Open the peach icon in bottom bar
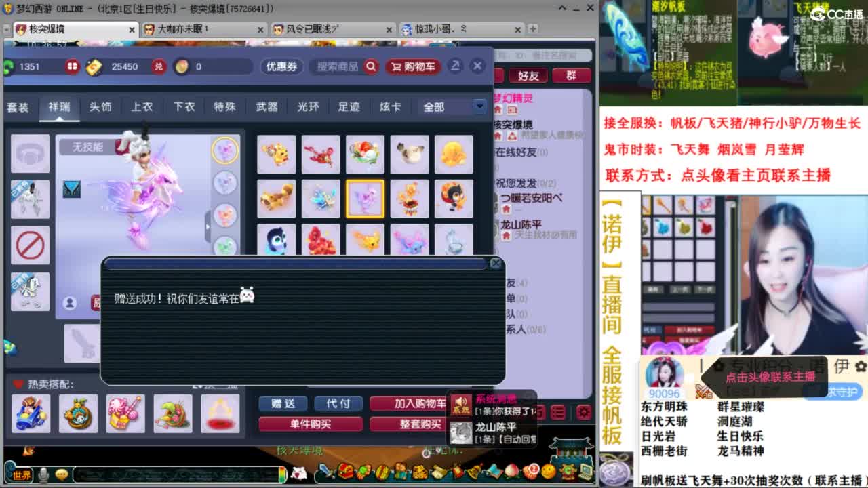This screenshot has width=868, height=488. 511,470
